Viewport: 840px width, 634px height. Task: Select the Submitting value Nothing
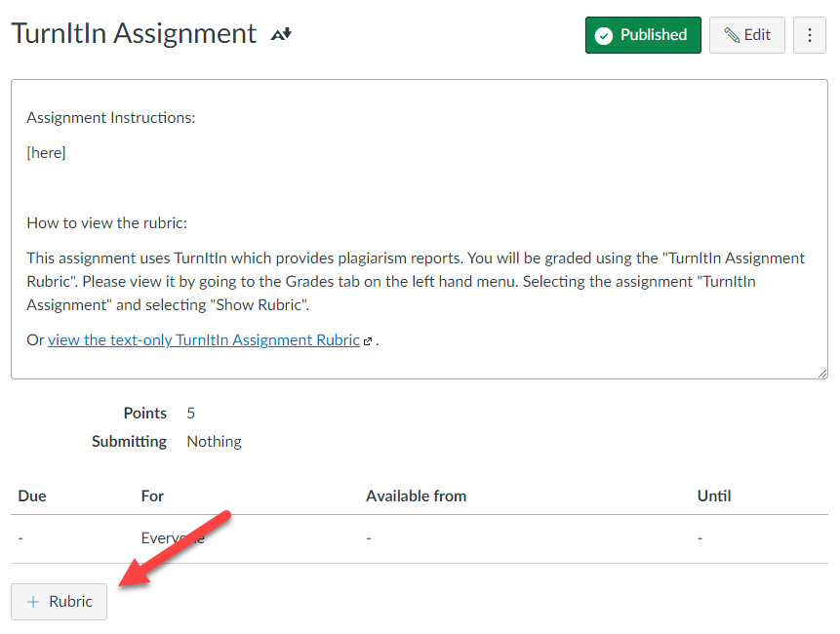(x=214, y=441)
